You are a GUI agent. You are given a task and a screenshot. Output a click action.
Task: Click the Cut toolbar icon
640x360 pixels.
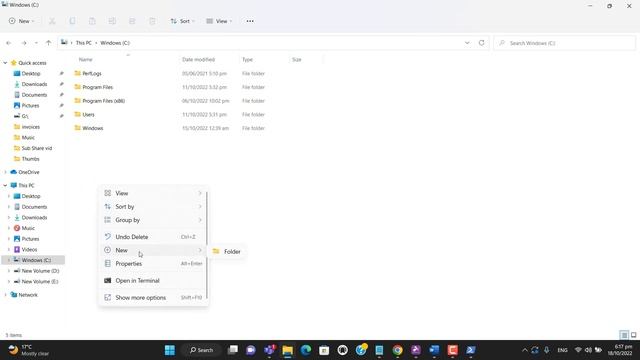point(52,21)
